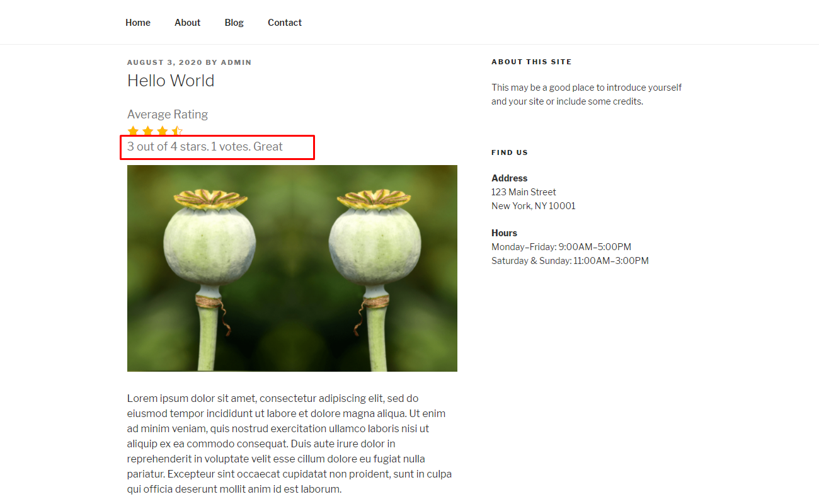This screenshot has height=504, width=819.
Task: Click the half-filled rating star
Action: (x=178, y=131)
